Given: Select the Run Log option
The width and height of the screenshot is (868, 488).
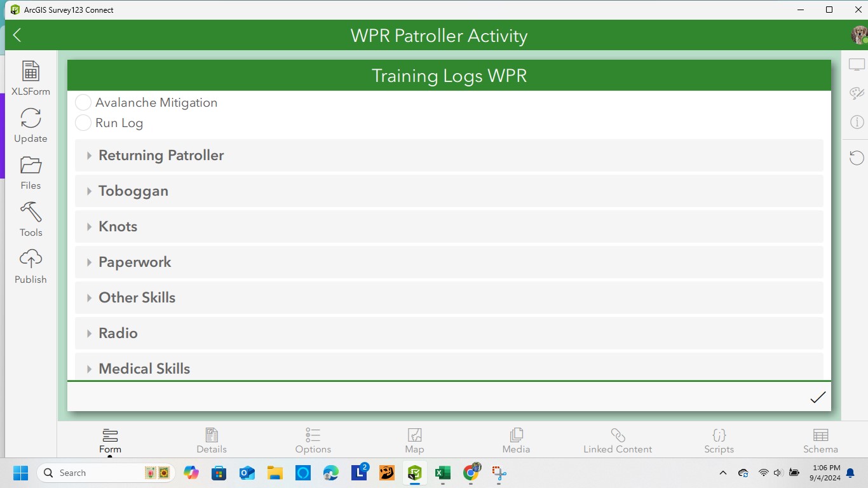Looking at the screenshot, I should pos(83,123).
